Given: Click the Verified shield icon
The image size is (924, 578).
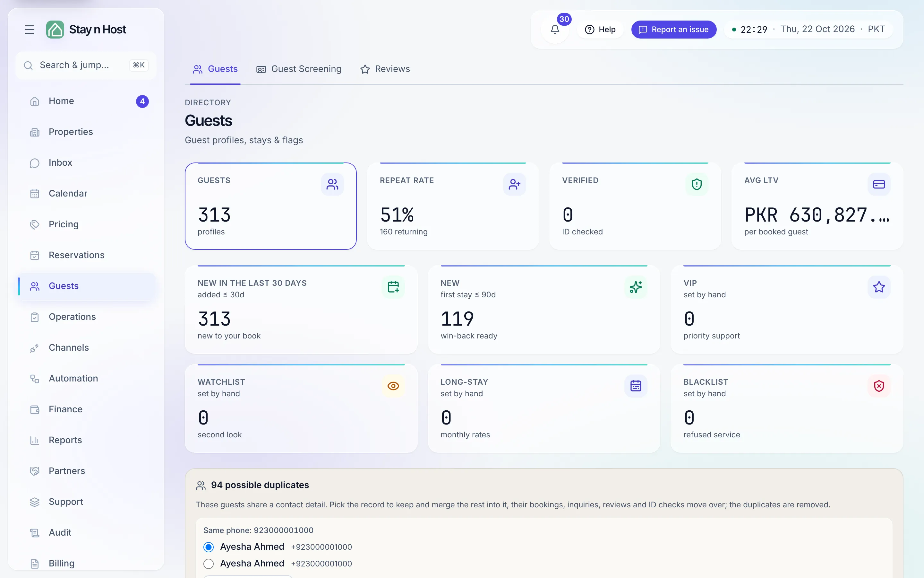Looking at the screenshot, I should [x=697, y=185].
